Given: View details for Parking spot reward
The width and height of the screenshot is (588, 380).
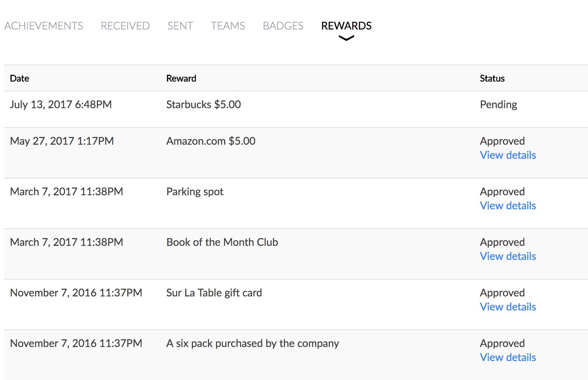Looking at the screenshot, I should (x=507, y=205).
